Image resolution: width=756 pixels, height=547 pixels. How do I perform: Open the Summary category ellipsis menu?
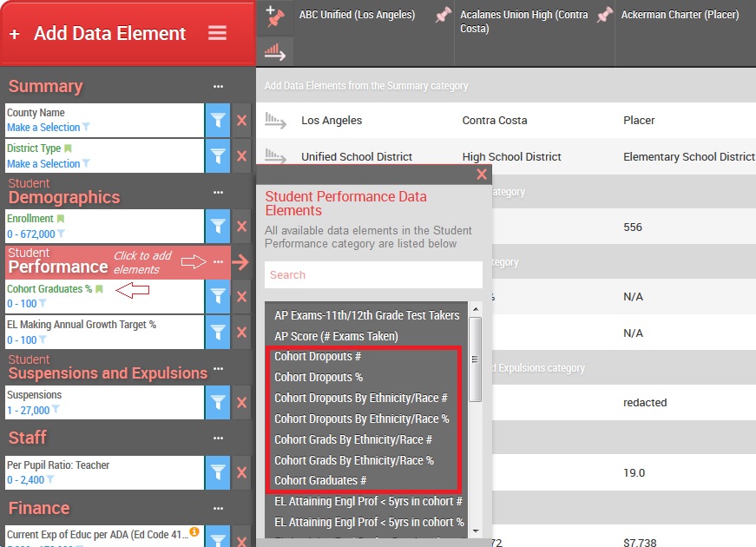pos(218,87)
